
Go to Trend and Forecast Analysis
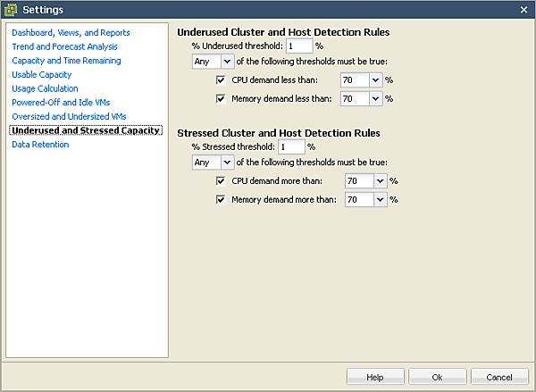pyautogui.click(x=64, y=46)
